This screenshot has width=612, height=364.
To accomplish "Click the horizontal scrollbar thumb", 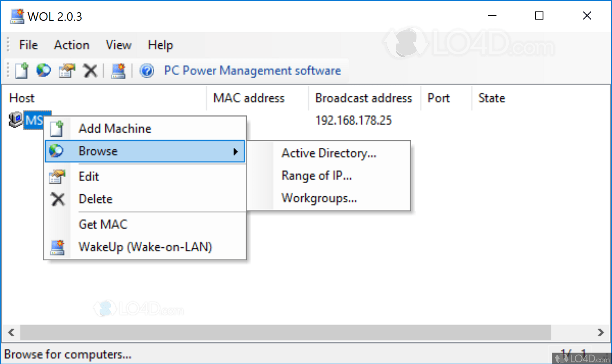I will 285,332.
